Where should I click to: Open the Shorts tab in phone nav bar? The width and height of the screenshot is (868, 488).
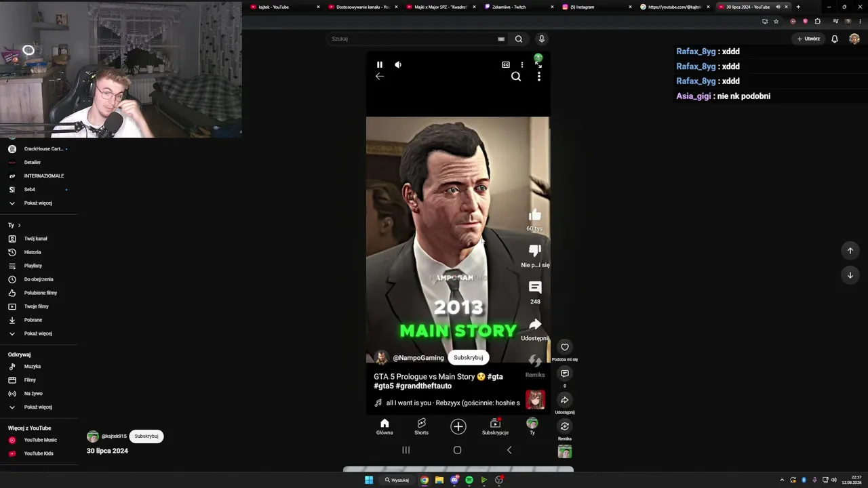click(421, 427)
